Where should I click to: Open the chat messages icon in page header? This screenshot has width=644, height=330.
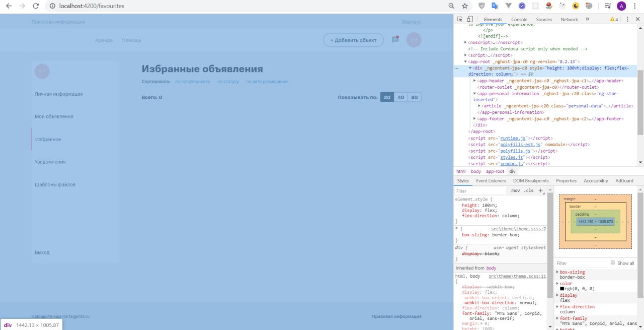pos(395,39)
